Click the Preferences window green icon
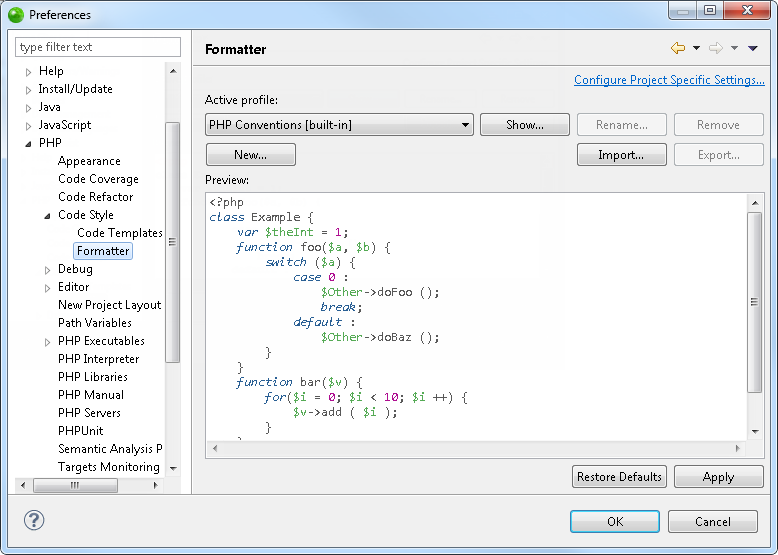 coord(16,15)
